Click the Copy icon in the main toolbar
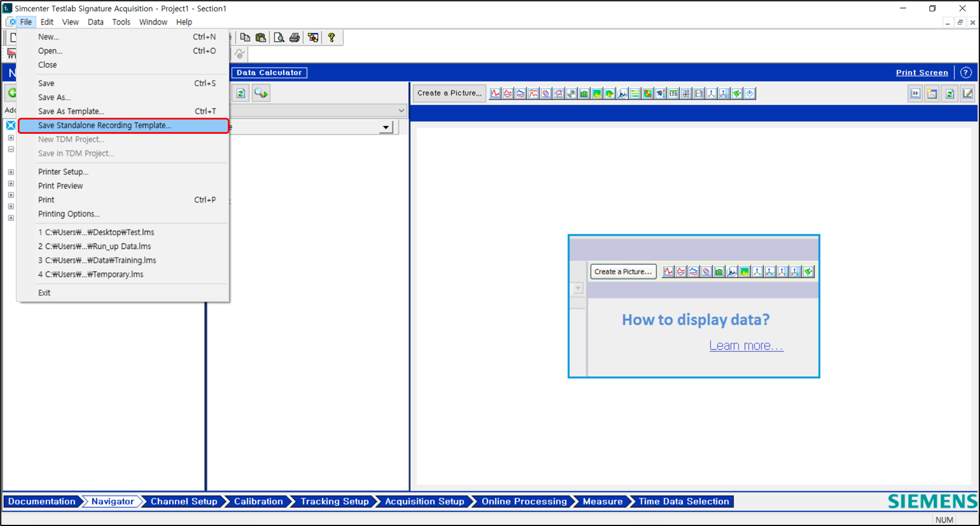This screenshot has width=980, height=526. (245, 37)
